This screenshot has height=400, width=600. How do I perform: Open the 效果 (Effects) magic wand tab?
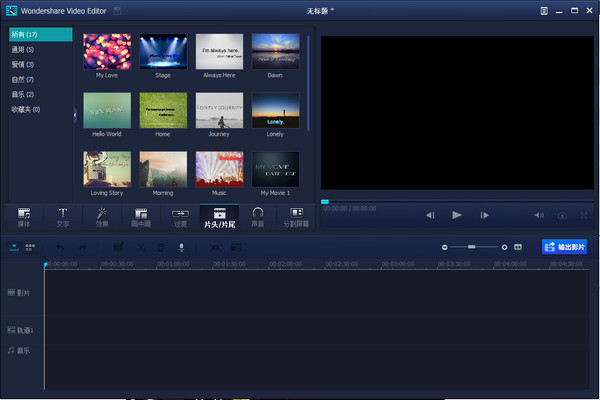pyautogui.click(x=102, y=215)
